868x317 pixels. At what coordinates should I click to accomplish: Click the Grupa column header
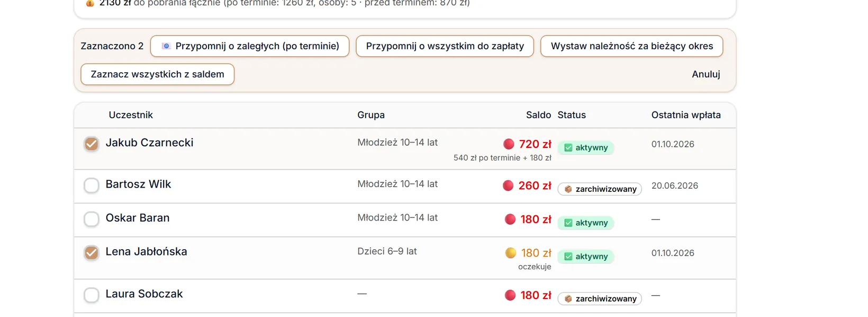tap(371, 115)
